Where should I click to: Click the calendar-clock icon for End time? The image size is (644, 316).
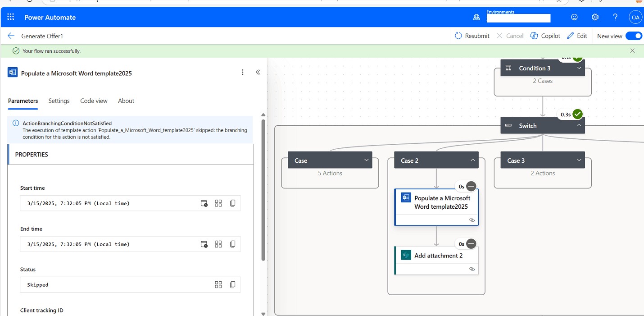click(x=204, y=244)
